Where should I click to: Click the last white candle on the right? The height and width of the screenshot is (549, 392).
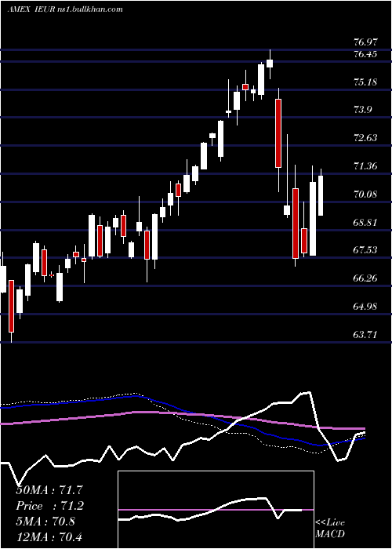321,195
